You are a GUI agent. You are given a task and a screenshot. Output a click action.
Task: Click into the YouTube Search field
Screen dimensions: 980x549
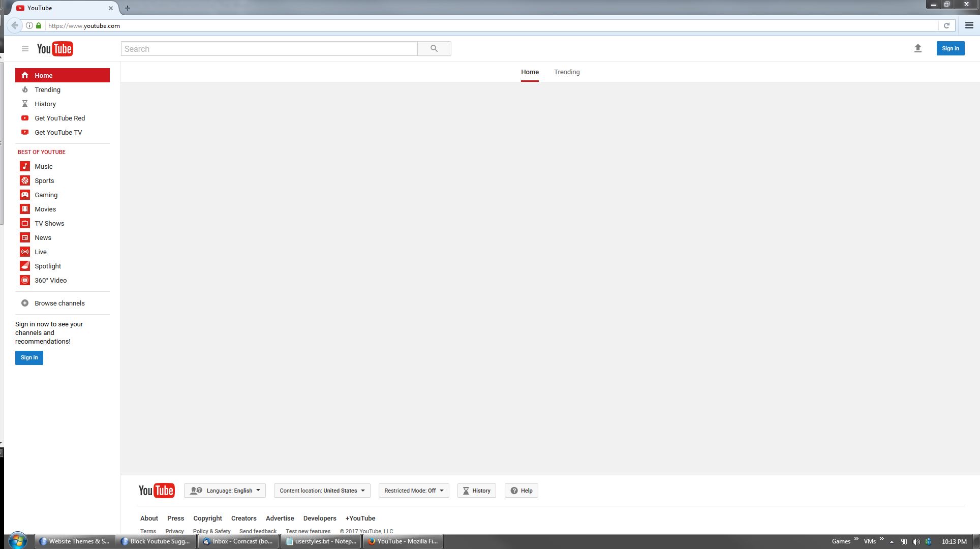coord(269,49)
